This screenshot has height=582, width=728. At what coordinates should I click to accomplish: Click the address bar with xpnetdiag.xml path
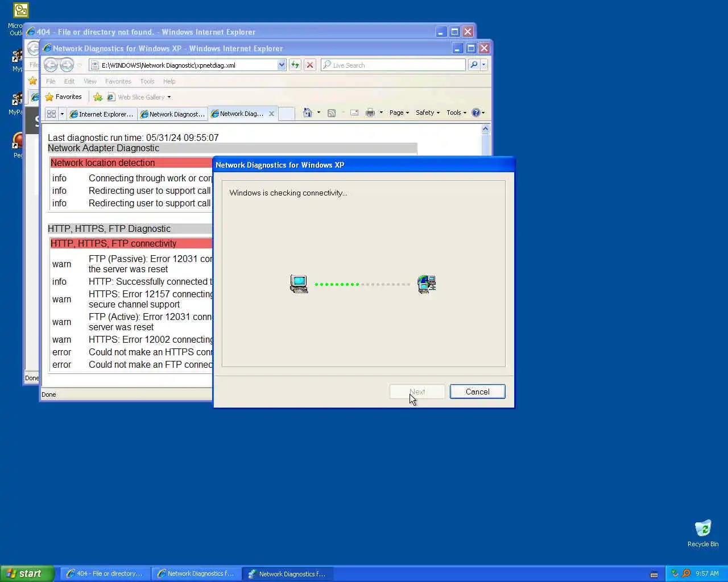coord(183,65)
